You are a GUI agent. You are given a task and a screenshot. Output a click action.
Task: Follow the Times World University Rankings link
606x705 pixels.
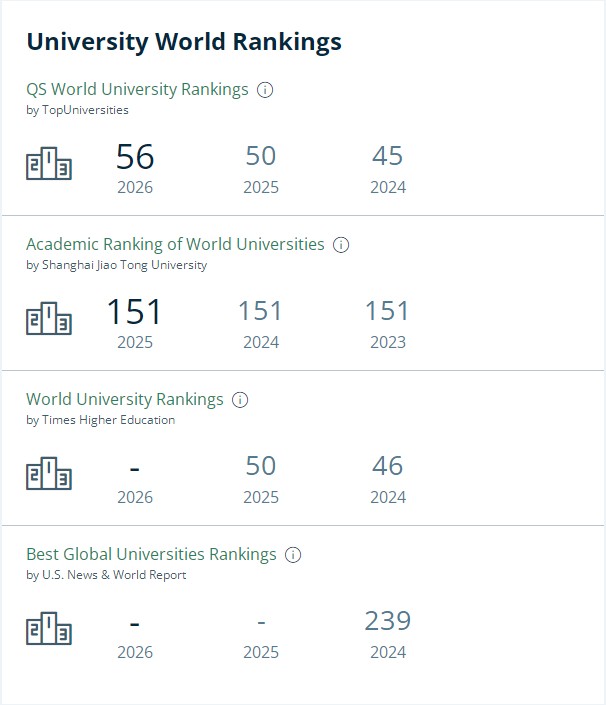click(125, 399)
